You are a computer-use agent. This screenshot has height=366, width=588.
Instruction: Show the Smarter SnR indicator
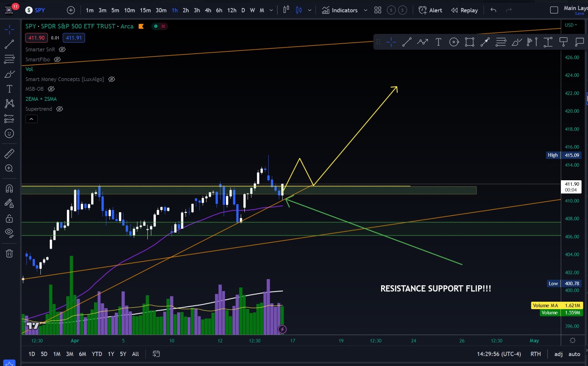coord(62,50)
